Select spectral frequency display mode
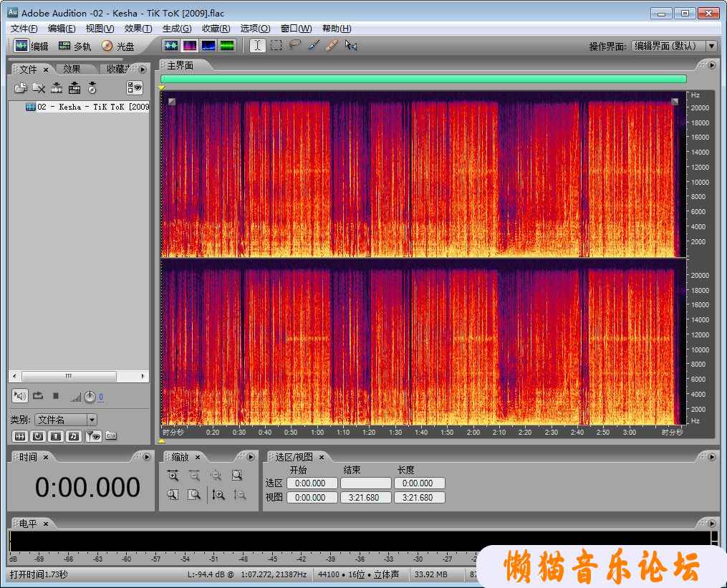The width and height of the screenshot is (727, 588). 190,45
